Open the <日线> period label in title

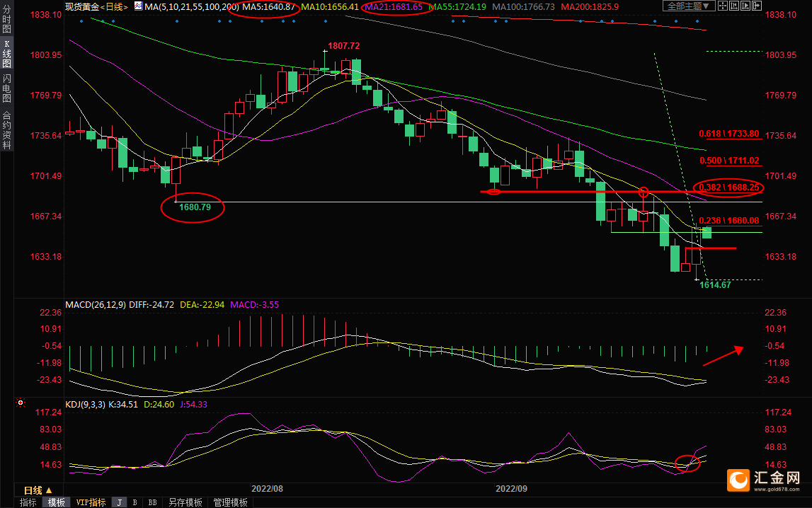tap(114, 6)
